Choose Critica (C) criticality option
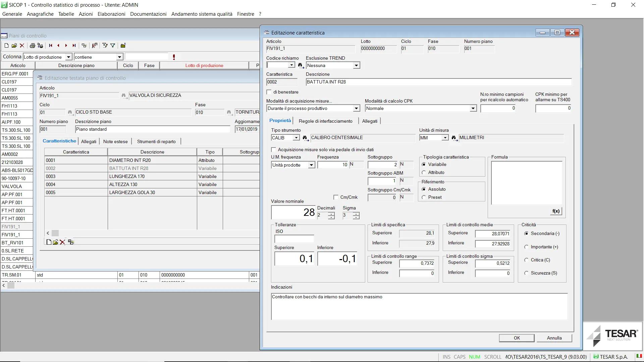This screenshot has height=362, width=644. tap(526, 260)
